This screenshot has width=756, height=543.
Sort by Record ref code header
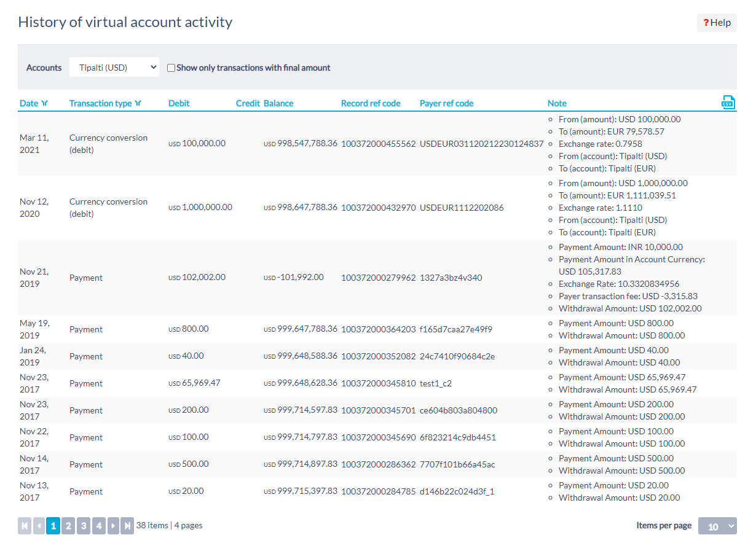pyautogui.click(x=371, y=103)
